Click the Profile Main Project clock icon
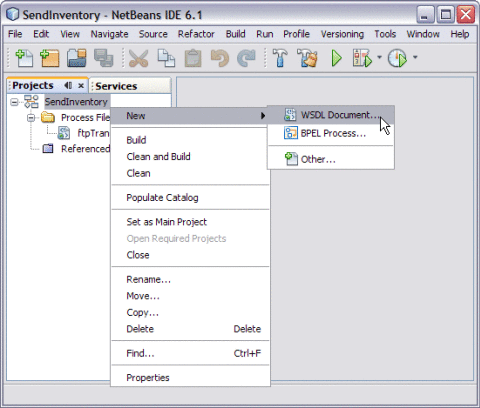Image resolution: width=480 pixels, height=408 pixels. 397,58
